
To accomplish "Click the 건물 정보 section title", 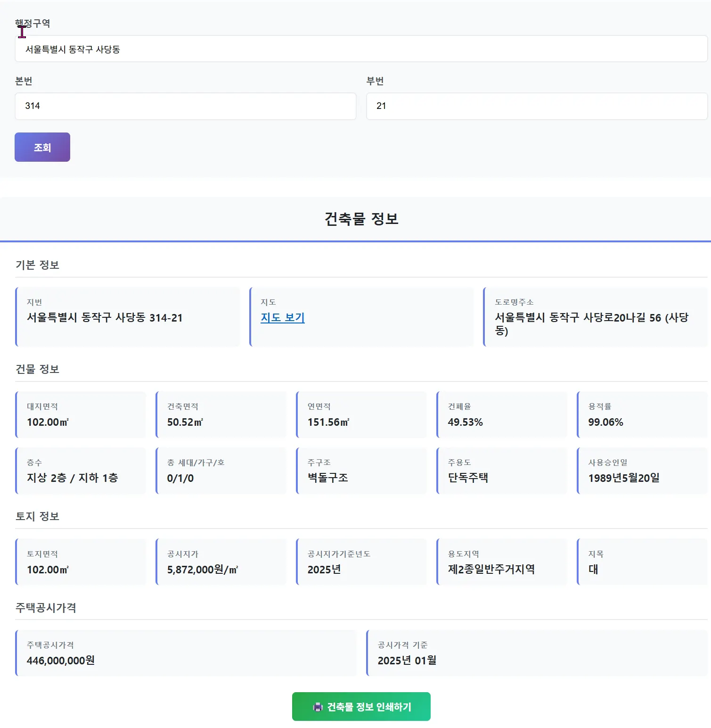I will tap(37, 369).
